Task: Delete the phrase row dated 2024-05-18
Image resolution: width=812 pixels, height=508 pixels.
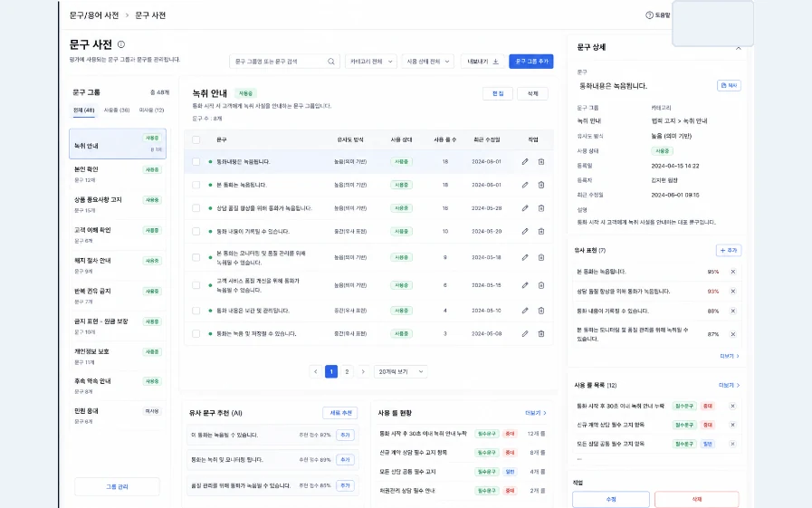Action: point(541,257)
